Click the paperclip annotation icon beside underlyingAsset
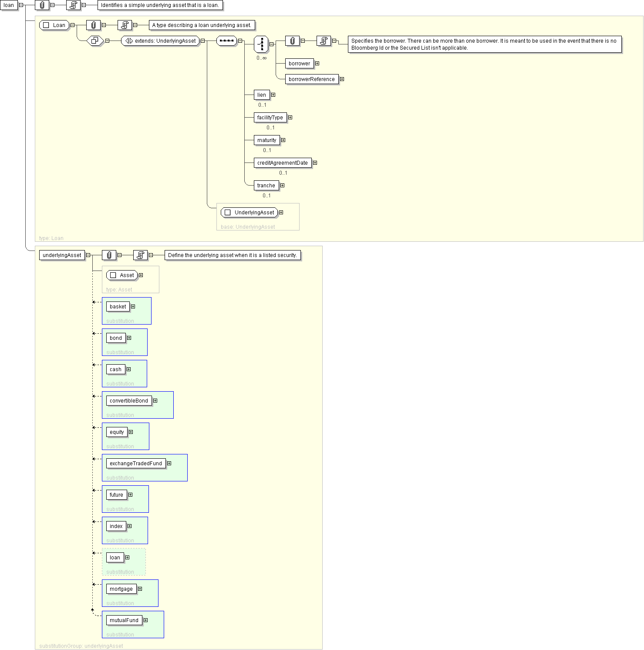 109,255
